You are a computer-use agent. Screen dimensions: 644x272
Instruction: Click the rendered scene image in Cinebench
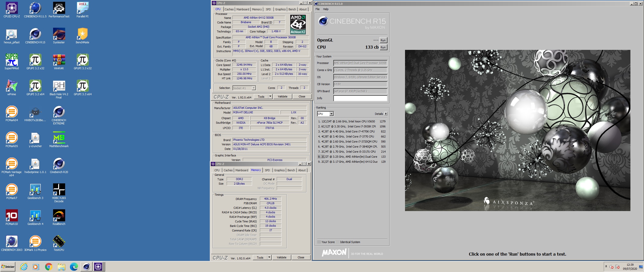tap(517, 130)
